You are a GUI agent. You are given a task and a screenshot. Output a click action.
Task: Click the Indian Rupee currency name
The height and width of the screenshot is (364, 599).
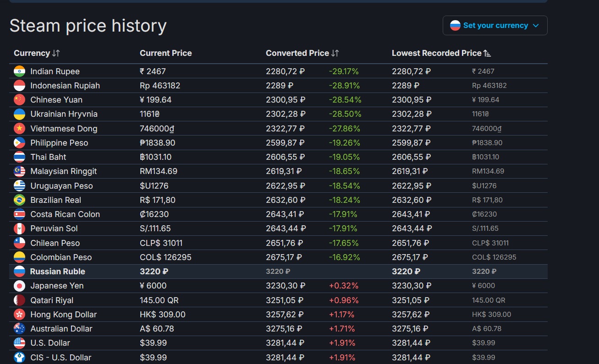point(55,71)
